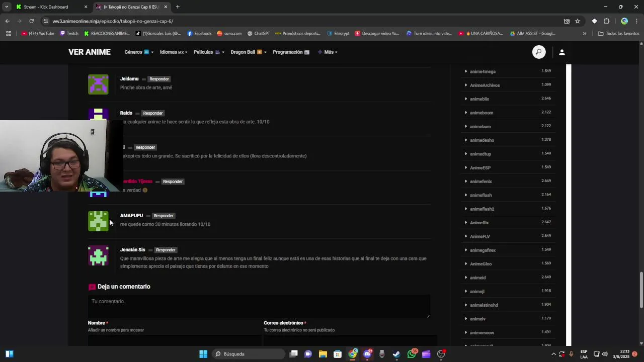644x362 pixels.
Task: Open the animeblix category link
Action: (479, 99)
